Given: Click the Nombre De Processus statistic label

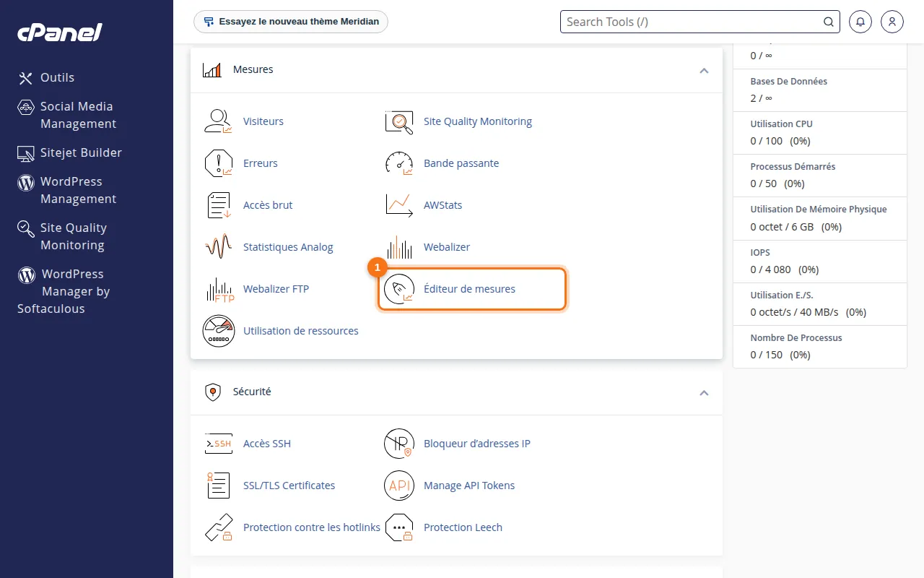Looking at the screenshot, I should point(796,337).
